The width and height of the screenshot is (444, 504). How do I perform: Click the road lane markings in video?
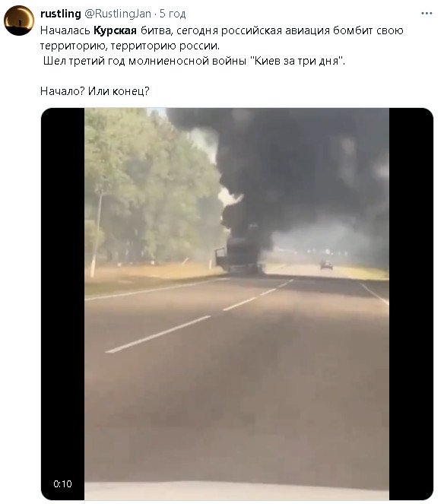pyautogui.click(x=199, y=316)
